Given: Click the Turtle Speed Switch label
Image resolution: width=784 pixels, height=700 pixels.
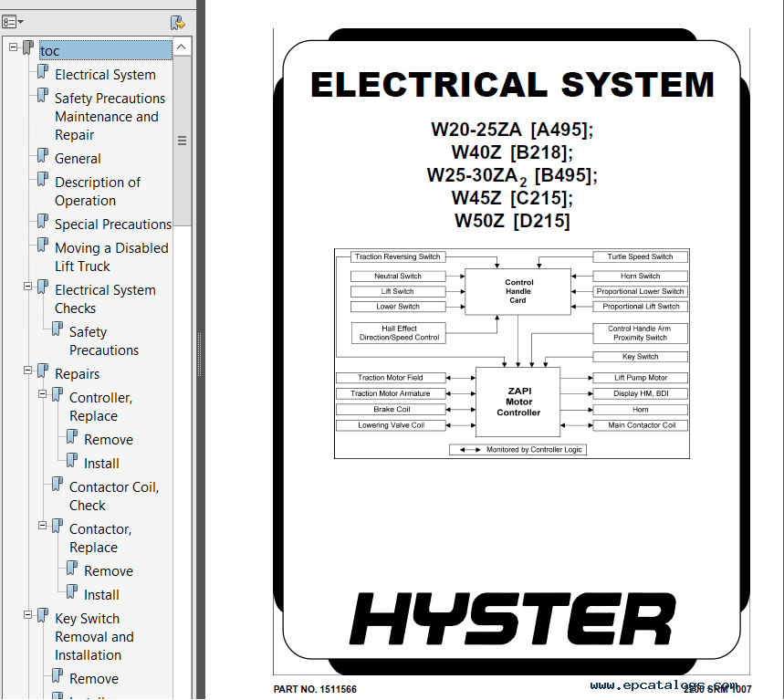Looking at the screenshot, I should pyautogui.click(x=640, y=256).
